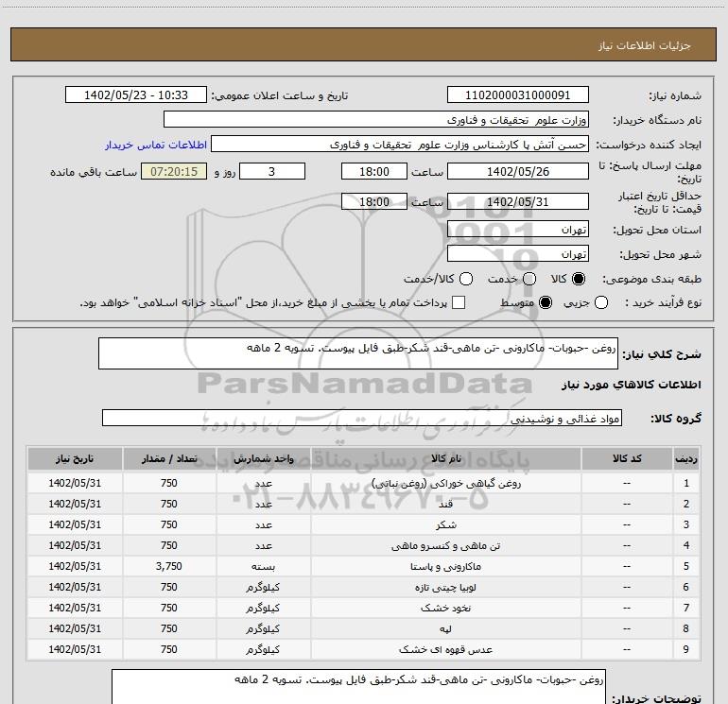The height and width of the screenshot is (704, 728).
Task: Click the quantity 3,750 in the ماکارونی row
Action: (x=169, y=567)
